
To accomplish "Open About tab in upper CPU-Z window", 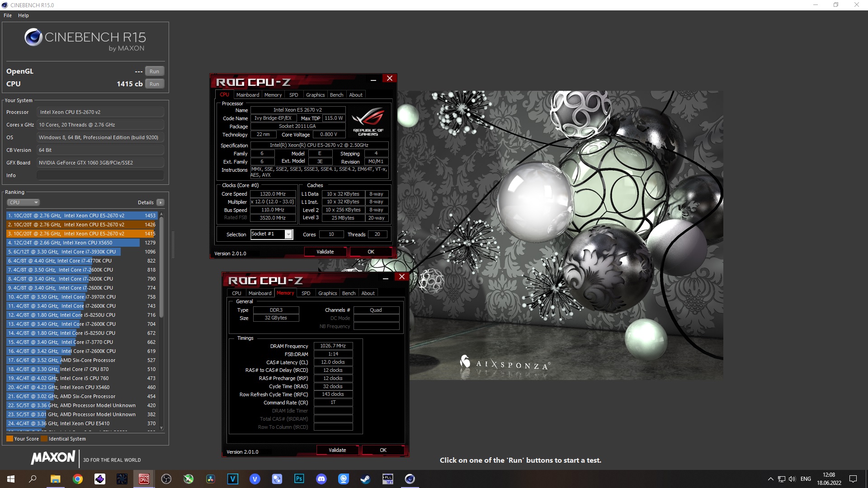I will [356, 95].
